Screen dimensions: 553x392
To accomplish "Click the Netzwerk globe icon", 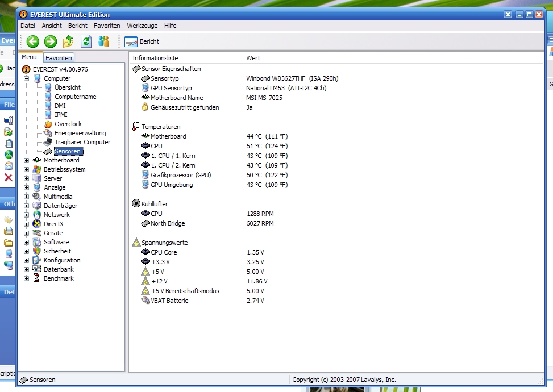I will (x=37, y=215).
